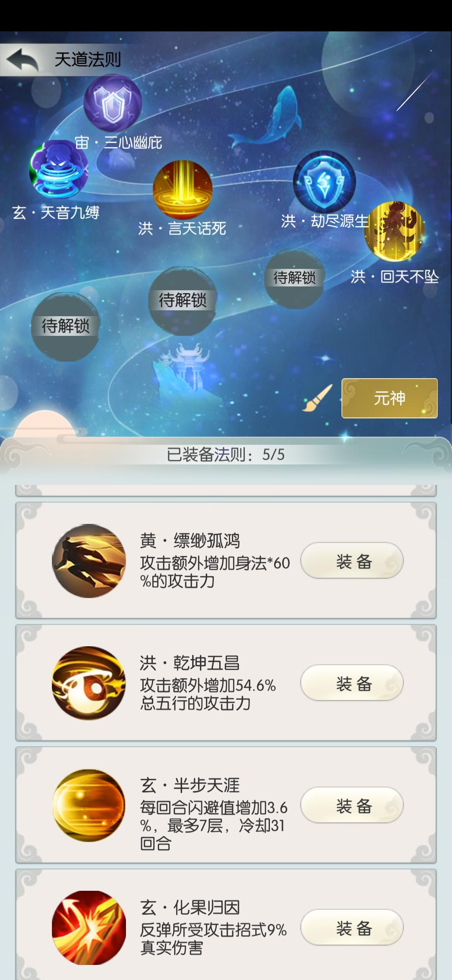The width and height of the screenshot is (452, 980).
Task: Tap the 待解锁 slot left of 洪·回天不坠
Action: (295, 279)
